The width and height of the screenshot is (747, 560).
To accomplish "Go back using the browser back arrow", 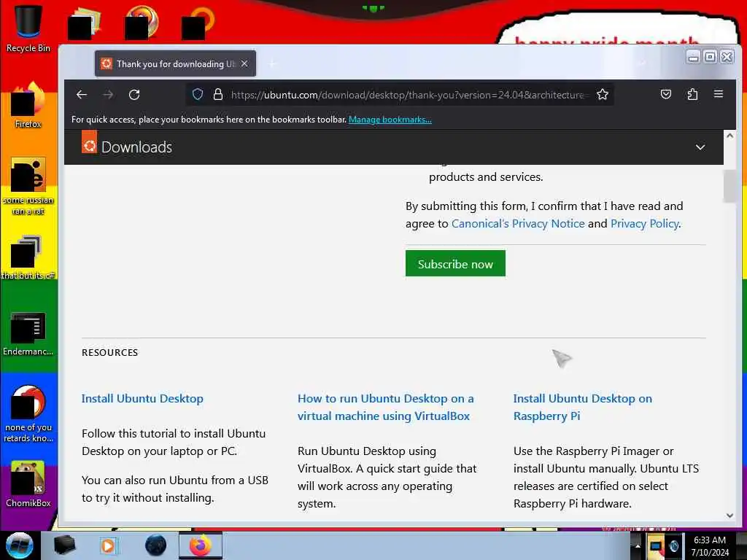I will pyautogui.click(x=82, y=95).
